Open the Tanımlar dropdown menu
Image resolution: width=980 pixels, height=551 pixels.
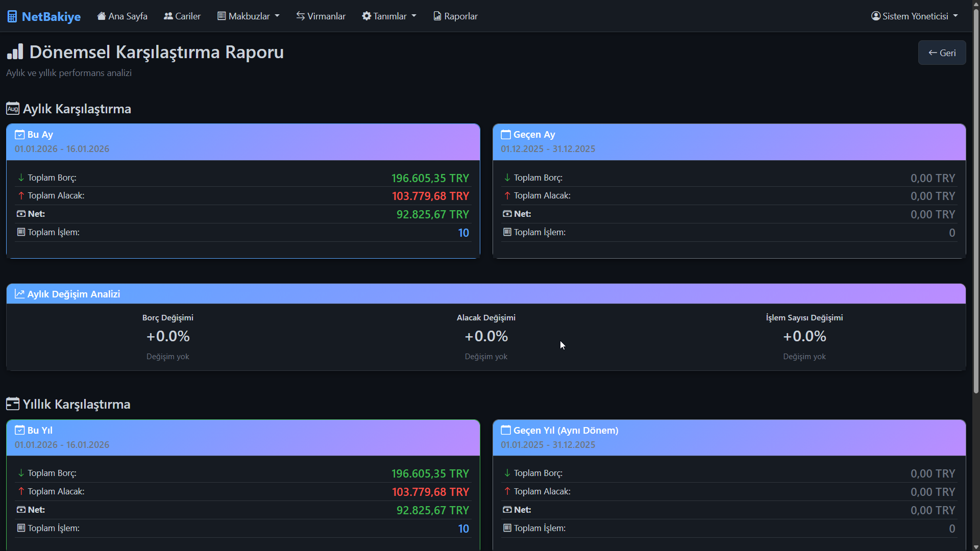389,16
